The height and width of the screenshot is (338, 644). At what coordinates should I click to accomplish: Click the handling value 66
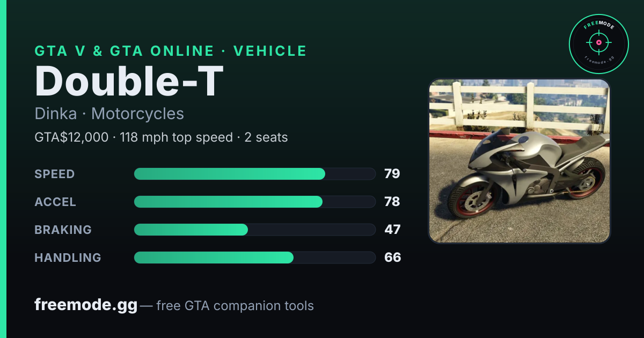coord(392,258)
